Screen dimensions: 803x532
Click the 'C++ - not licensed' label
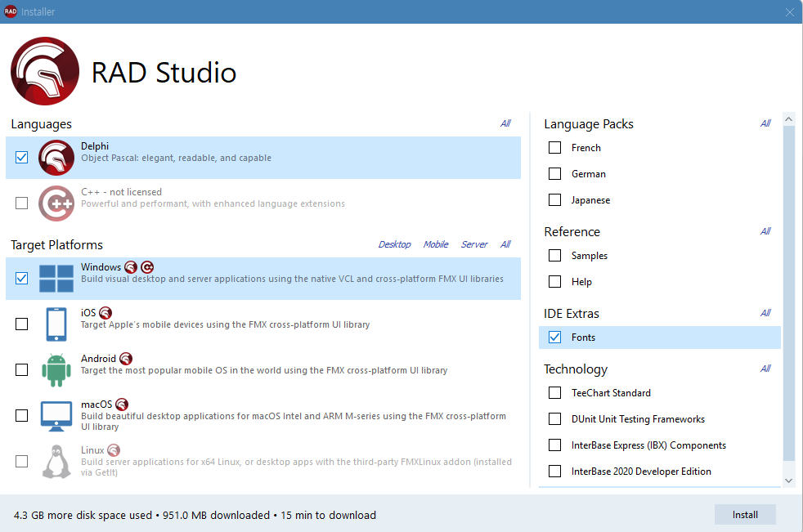121,192
